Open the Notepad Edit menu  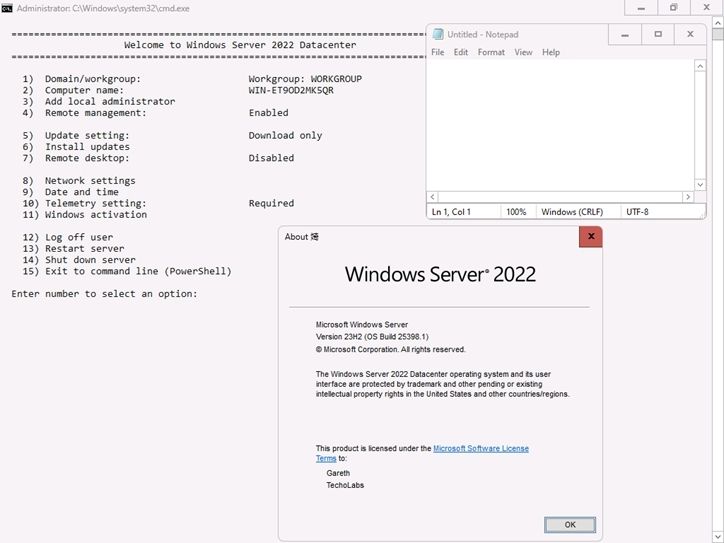click(x=461, y=52)
